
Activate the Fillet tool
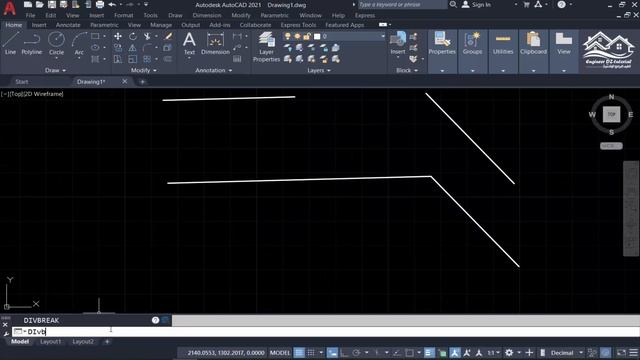click(x=147, y=48)
